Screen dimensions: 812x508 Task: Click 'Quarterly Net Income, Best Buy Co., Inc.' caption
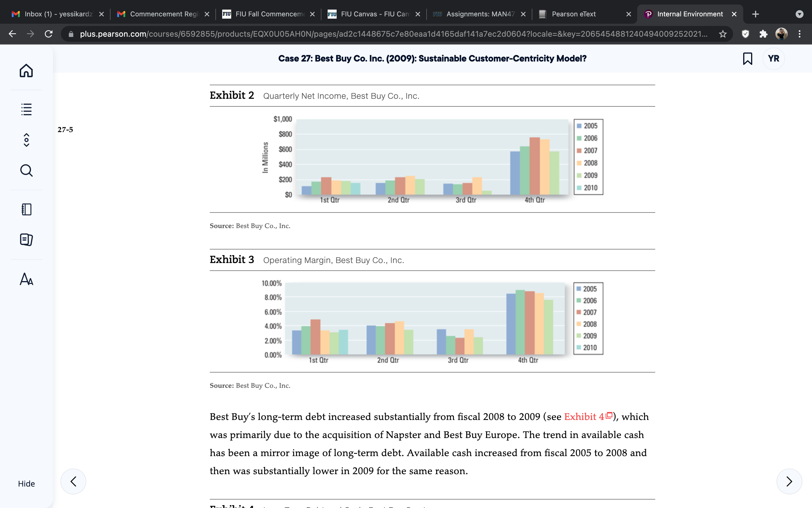341,96
